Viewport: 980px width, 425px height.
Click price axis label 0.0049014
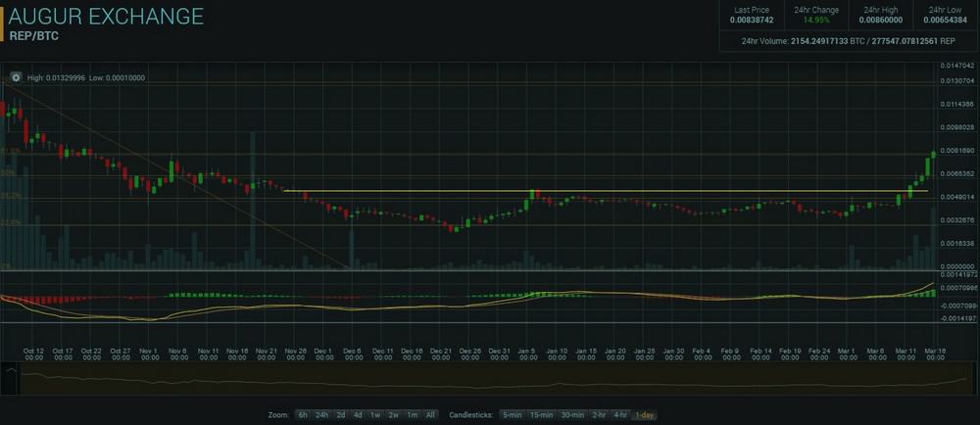point(957,197)
